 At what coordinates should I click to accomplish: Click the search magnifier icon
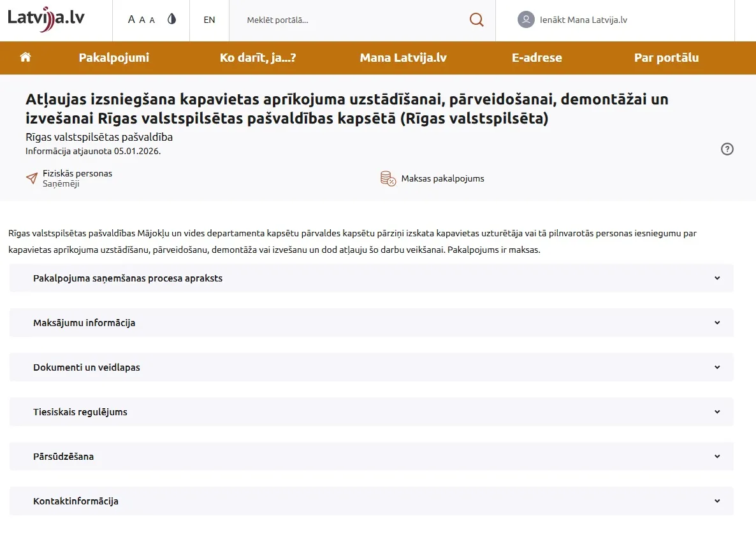tap(476, 19)
